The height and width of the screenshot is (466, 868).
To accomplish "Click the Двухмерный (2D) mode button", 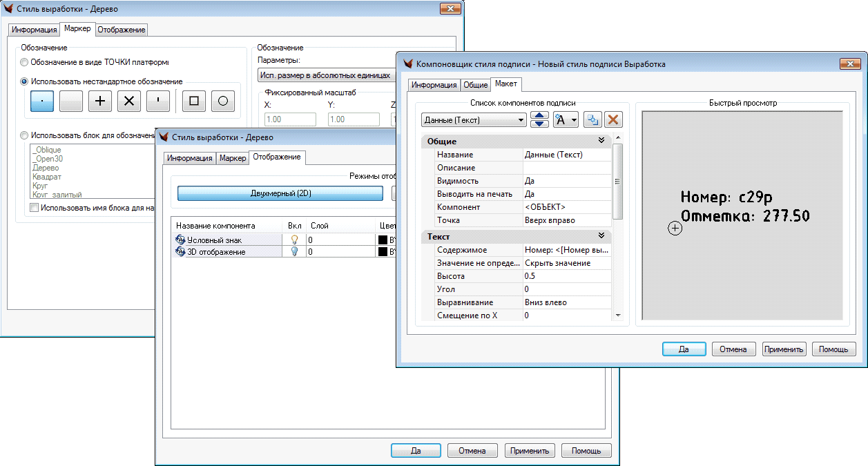I will coord(280,193).
